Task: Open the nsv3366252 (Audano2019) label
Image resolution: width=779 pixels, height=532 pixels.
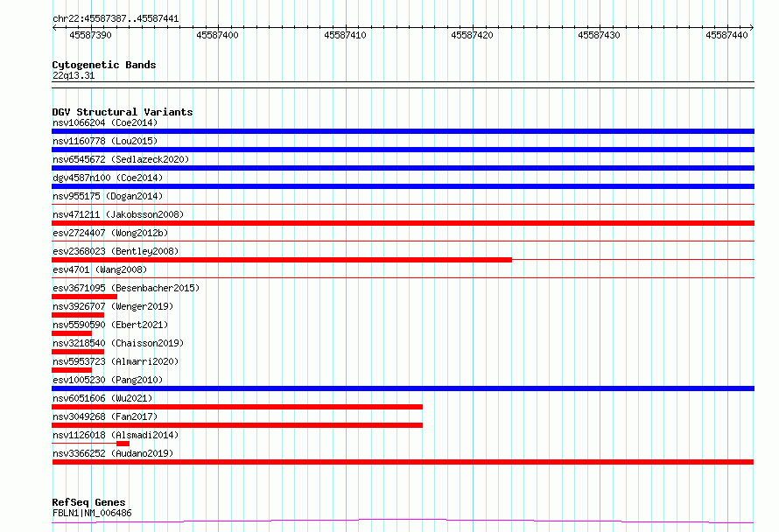Action: pos(113,453)
